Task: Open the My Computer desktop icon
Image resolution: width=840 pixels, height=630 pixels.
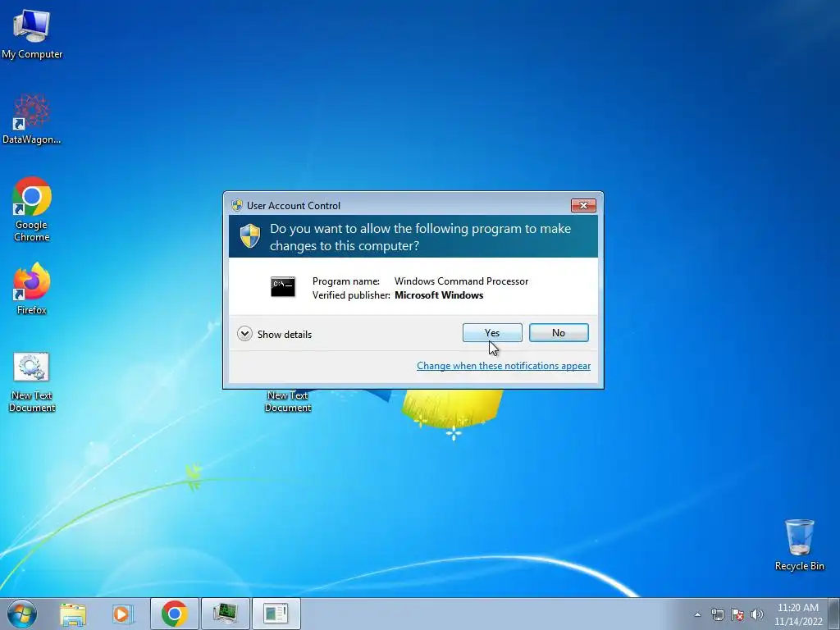Action: point(32,34)
